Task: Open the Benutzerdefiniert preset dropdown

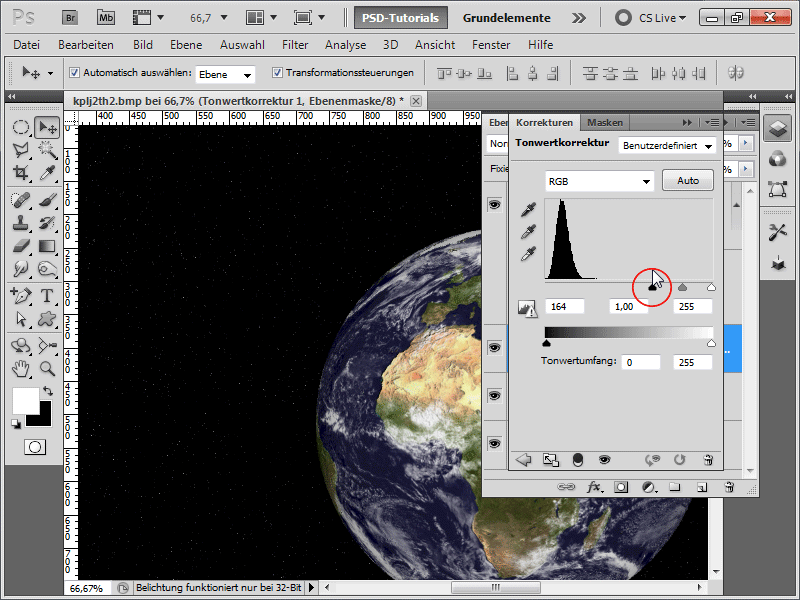Action: click(x=667, y=146)
